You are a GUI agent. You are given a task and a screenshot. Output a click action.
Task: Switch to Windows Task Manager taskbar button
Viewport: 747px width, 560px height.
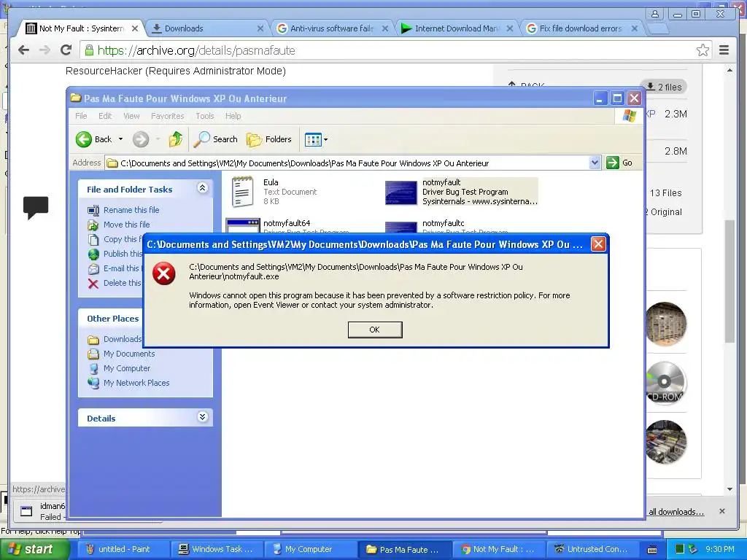tap(217, 549)
